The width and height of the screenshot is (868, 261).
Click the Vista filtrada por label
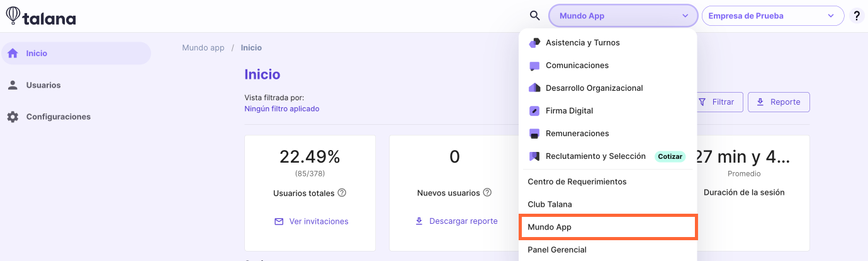[274, 98]
